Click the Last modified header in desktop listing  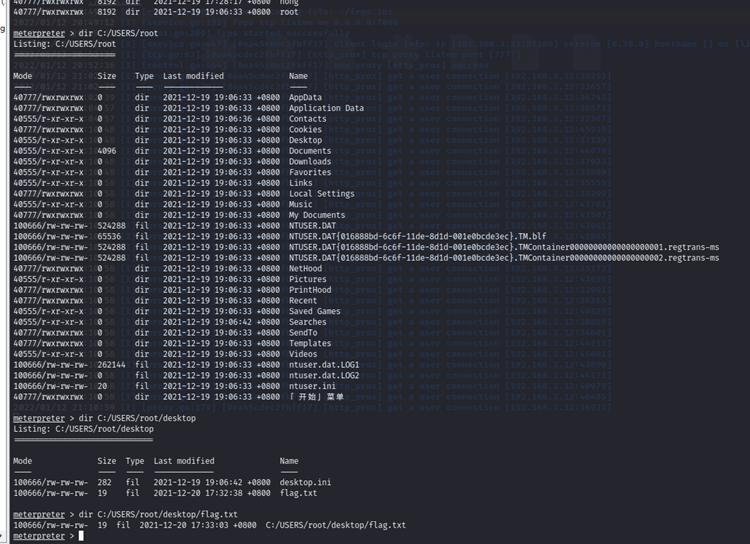tap(184, 461)
